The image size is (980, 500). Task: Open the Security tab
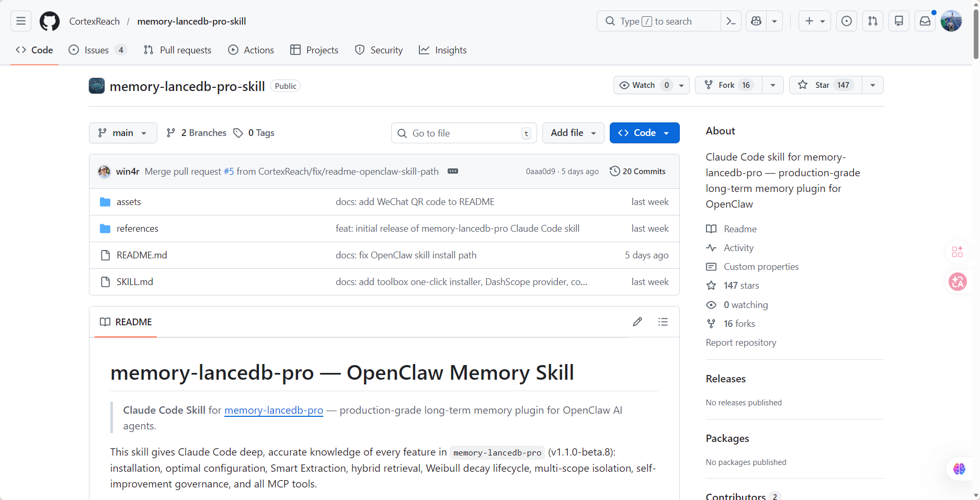[x=379, y=50]
